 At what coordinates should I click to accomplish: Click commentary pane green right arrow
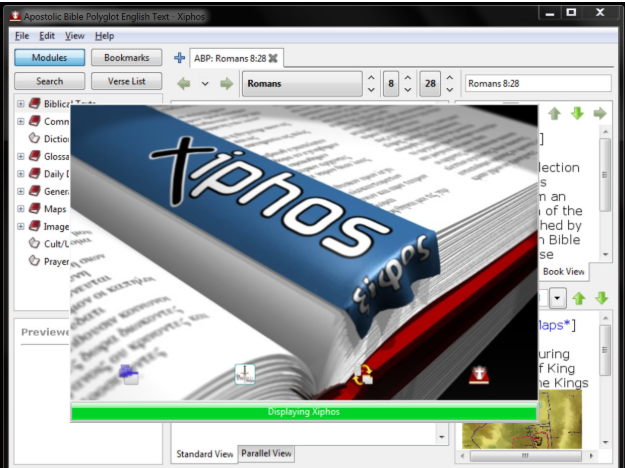[x=600, y=114]
